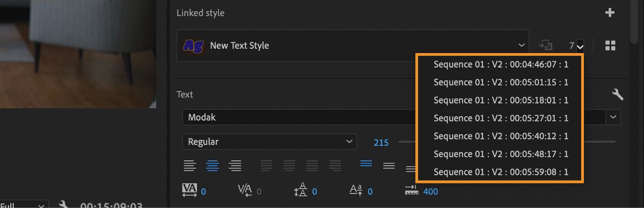644x208 pixels.
Task: Click the tracking VA icon
Action: pyautogui.click(x=190, y=190)
